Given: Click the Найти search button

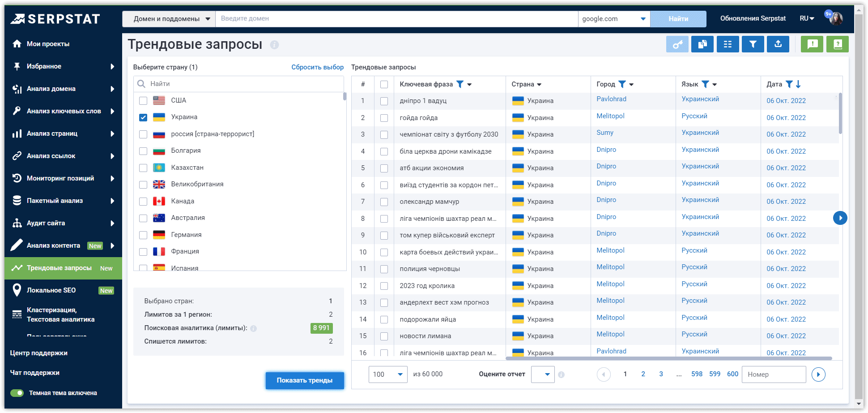Looking at the screenshot, I should point(678,19).
